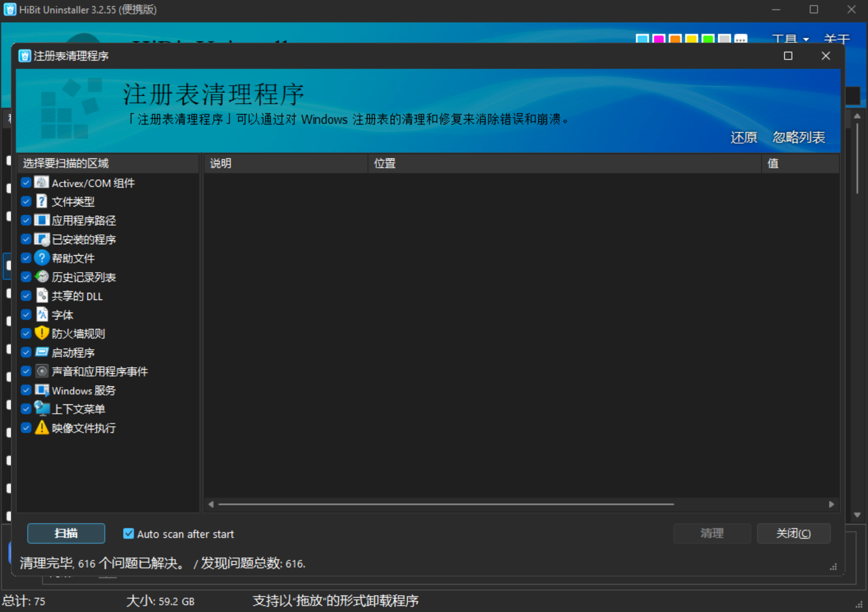Click the blue help files icon

[42, 258]
